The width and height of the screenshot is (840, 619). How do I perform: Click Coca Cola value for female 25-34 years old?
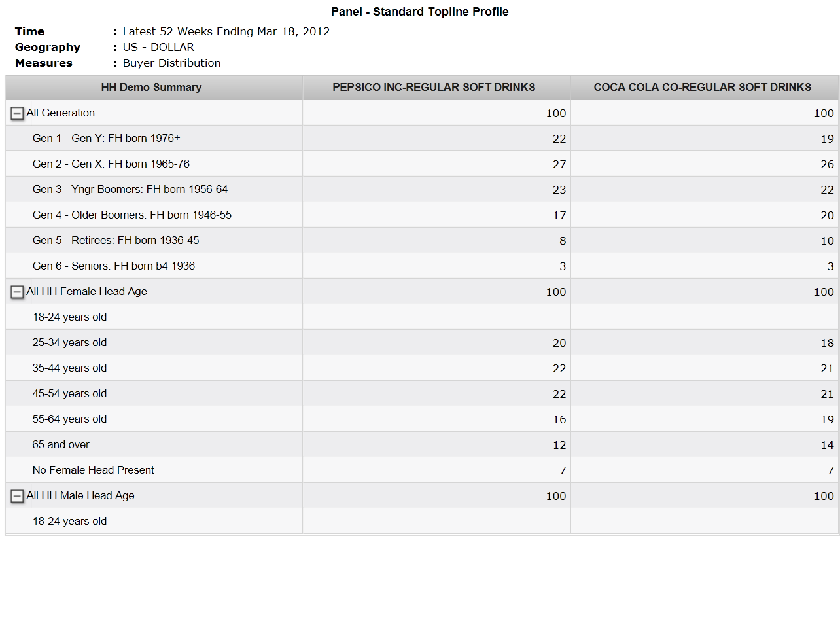(x=828, y=343)
